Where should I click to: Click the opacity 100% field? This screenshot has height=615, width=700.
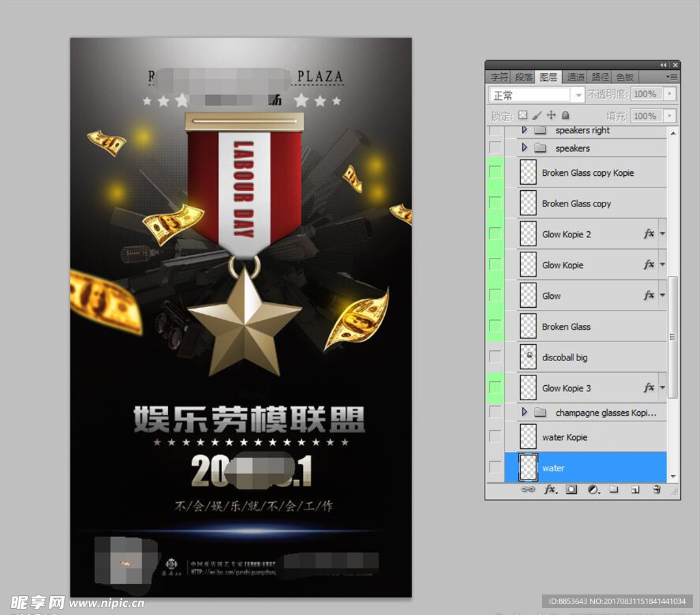click(646, 94)
